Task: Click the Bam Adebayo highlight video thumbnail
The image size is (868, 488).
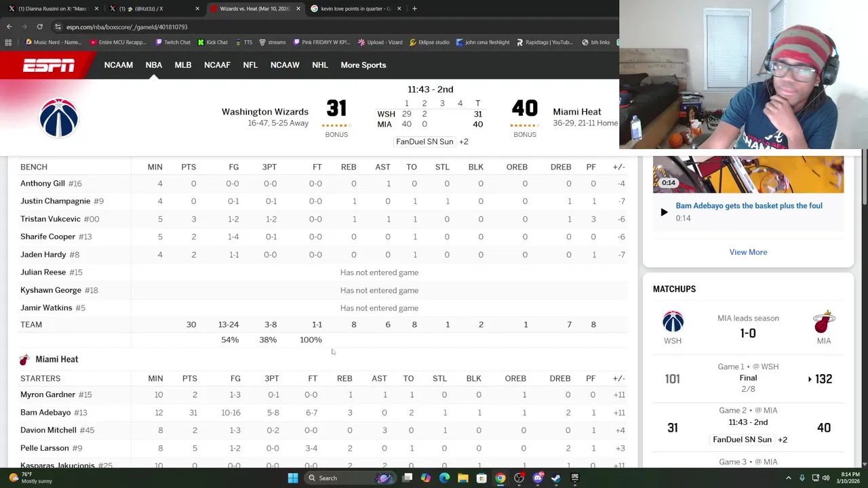Action: coord(748,174)
